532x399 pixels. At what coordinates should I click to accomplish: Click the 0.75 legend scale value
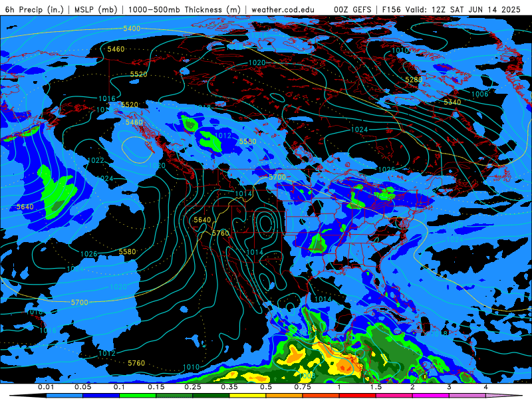coord(303,387)
